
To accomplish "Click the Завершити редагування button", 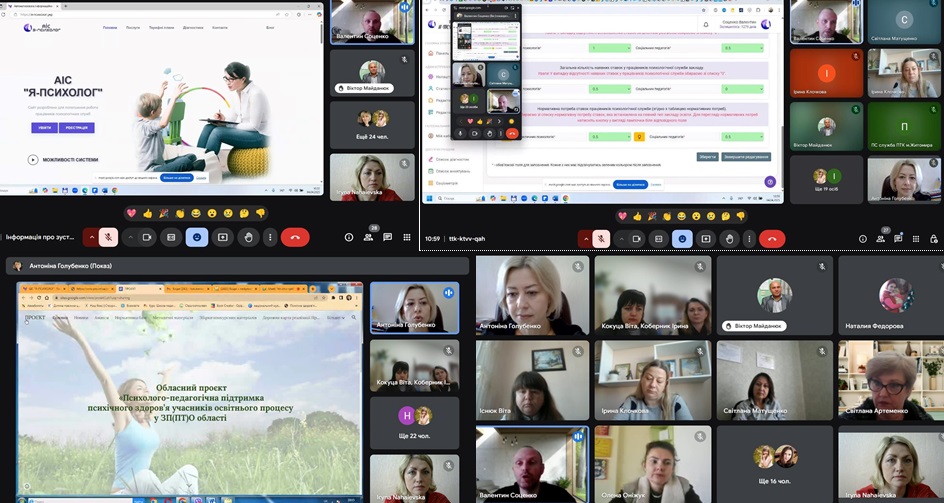I will pyautogui.click(x=747, y=156).
